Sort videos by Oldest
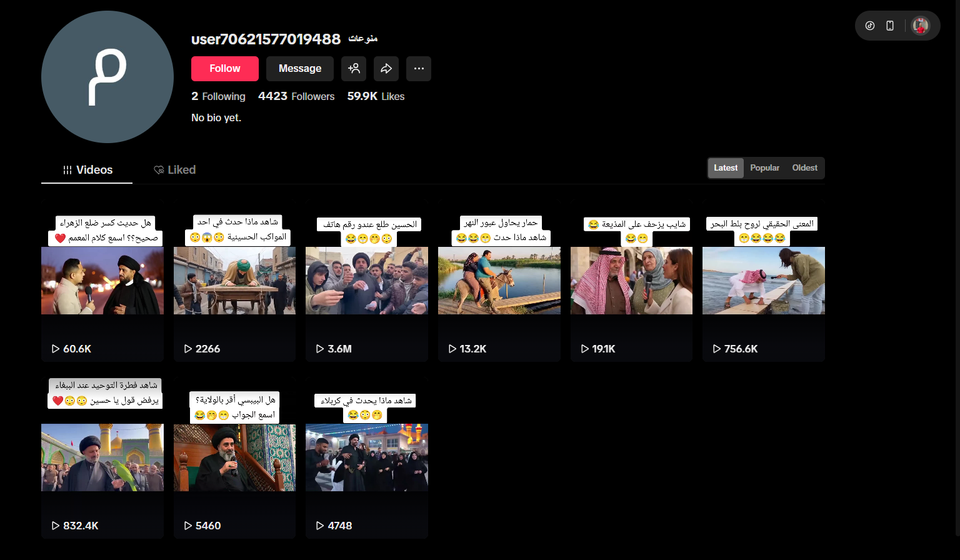This screenshot has width=960, height=560. click(x=804, y=168)
